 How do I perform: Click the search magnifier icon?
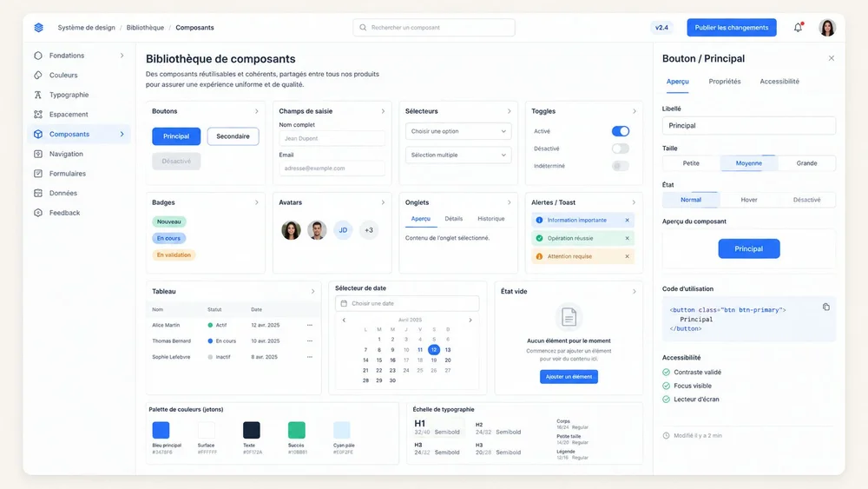coord(363,27)
